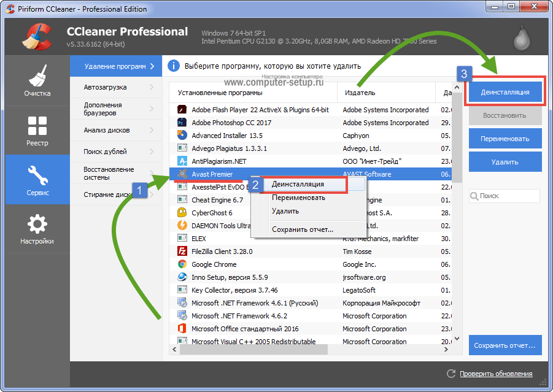Click the Cheat Engine 6.7 icon
Image resolution: width=553 pixels, height=392 pixels.
point(182,200)
